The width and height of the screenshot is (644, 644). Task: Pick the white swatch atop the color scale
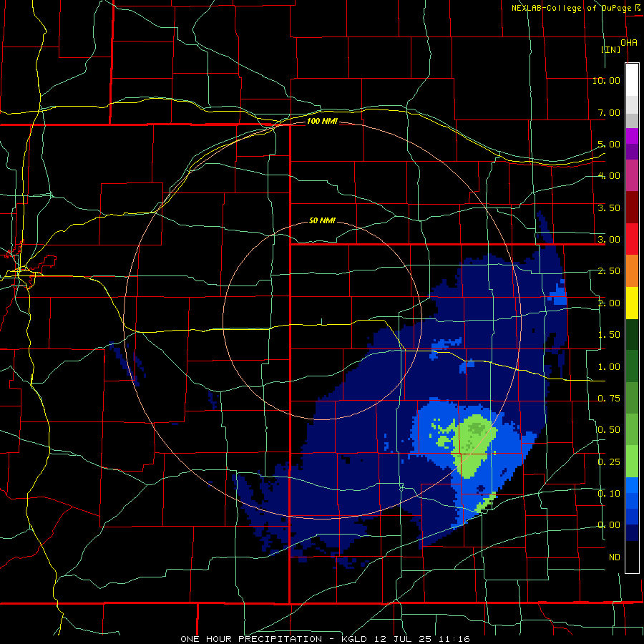point(632,80)
